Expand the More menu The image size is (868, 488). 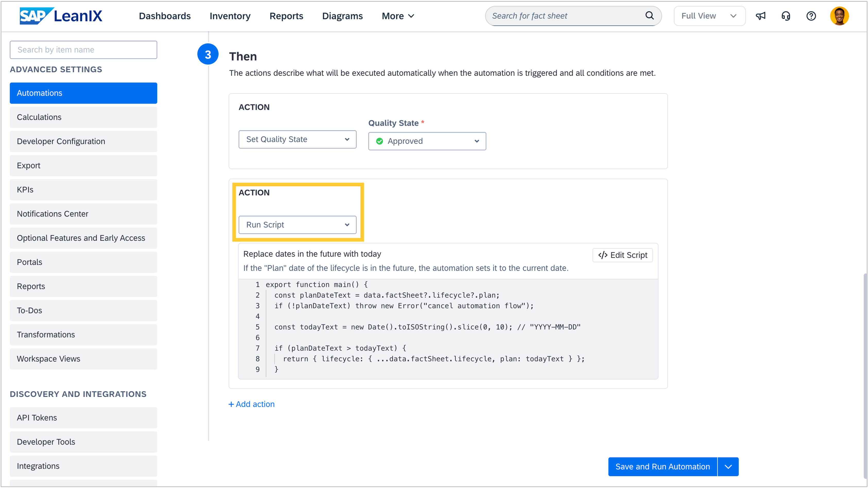pyautogui.click(x=398, y=16)
